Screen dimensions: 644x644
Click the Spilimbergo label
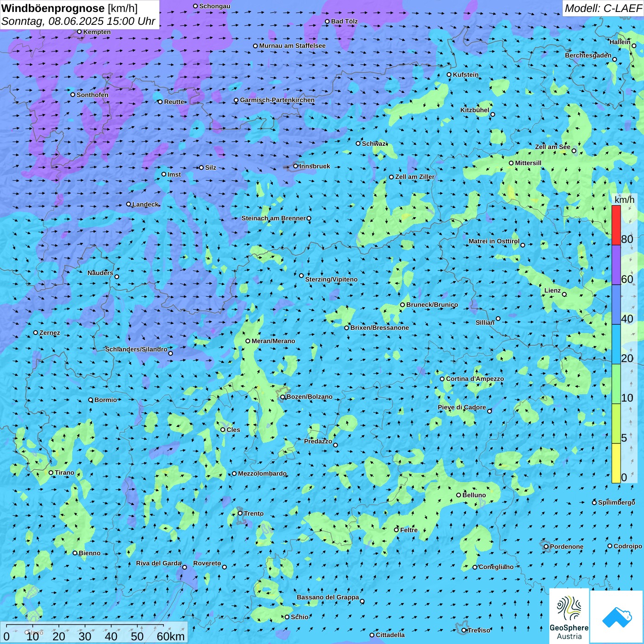coord(616,502)
